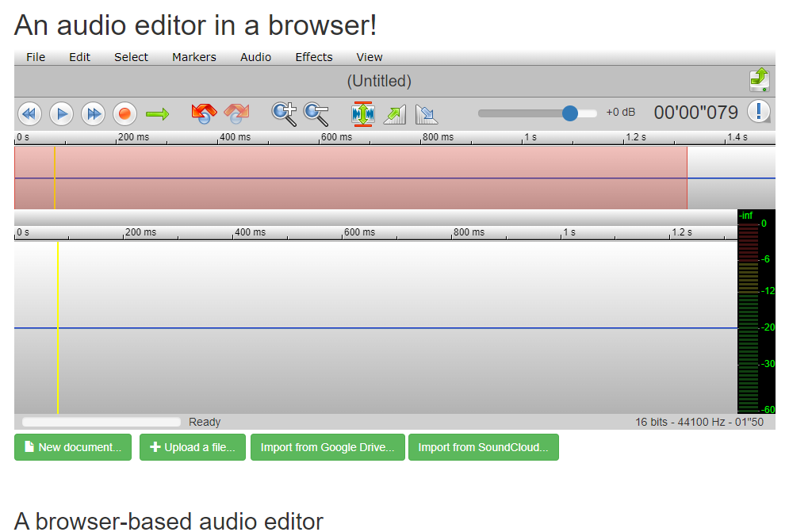Zoom out with the magnifier minus icon
Screen dimensions: 789x532
point(316,113)
